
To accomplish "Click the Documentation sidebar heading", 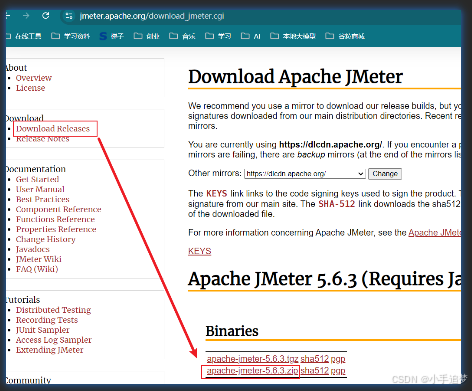I will click(36, 169).
